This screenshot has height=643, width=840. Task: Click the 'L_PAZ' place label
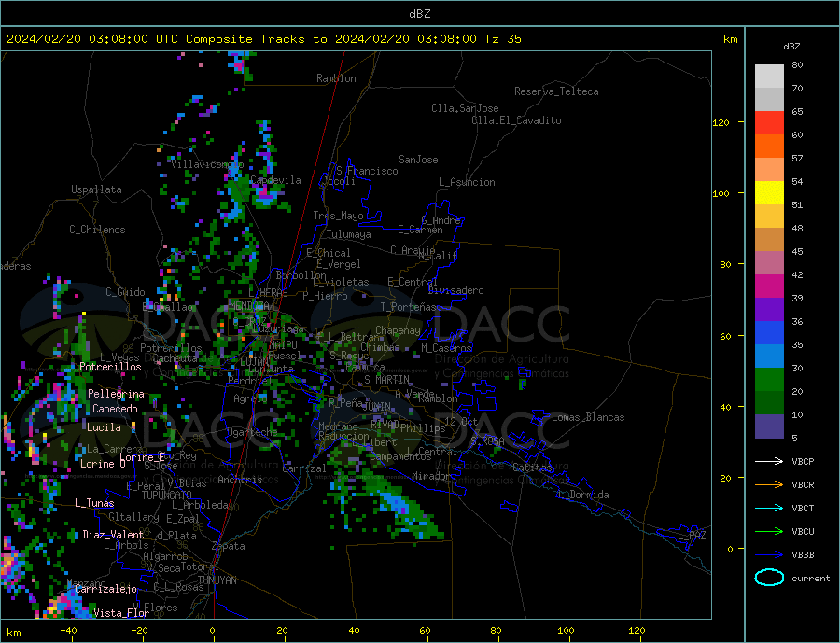[692, 536]
